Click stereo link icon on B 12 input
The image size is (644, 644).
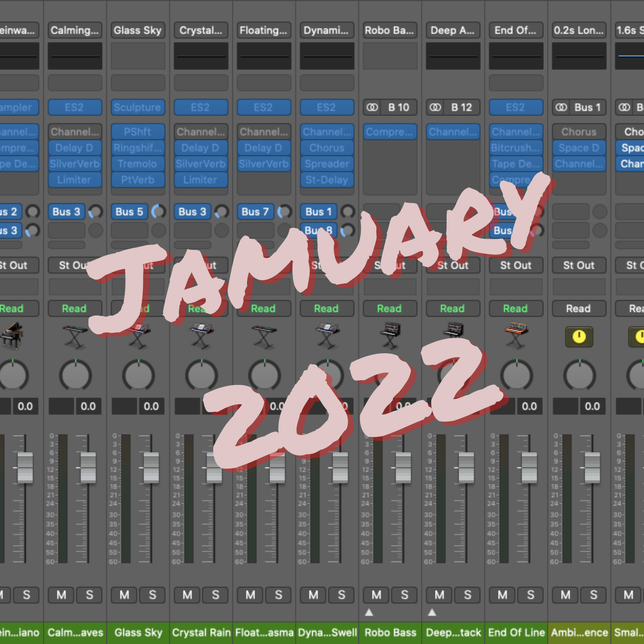(435, 108)
